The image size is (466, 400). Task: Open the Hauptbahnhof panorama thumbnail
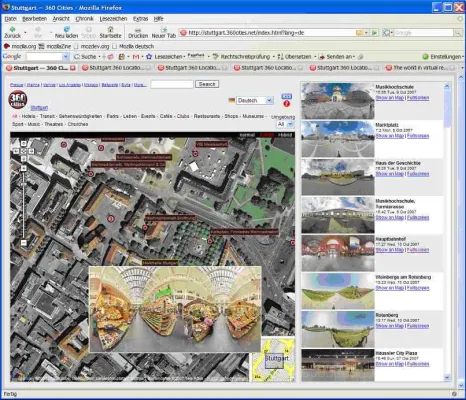338,253
